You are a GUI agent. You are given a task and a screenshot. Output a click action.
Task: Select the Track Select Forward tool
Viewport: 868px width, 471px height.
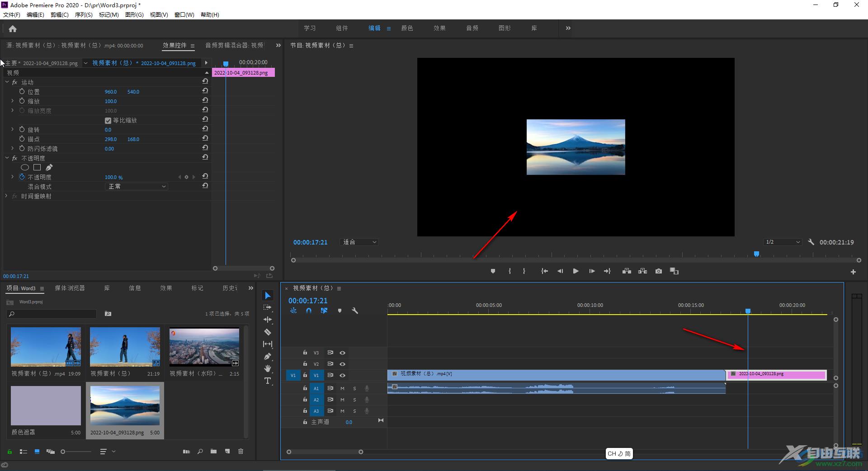coord(268,307)
